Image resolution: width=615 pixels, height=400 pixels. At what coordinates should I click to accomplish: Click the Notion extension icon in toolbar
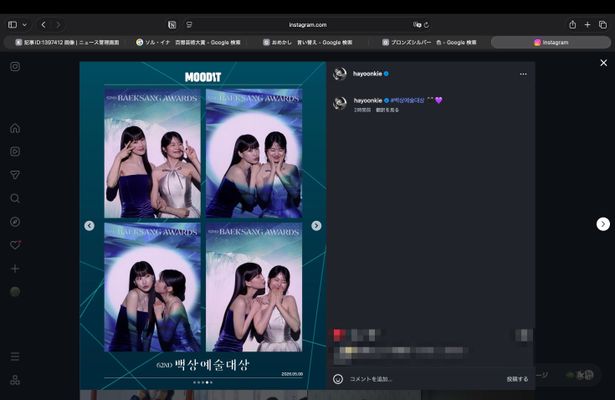click(x=172, y=25)
